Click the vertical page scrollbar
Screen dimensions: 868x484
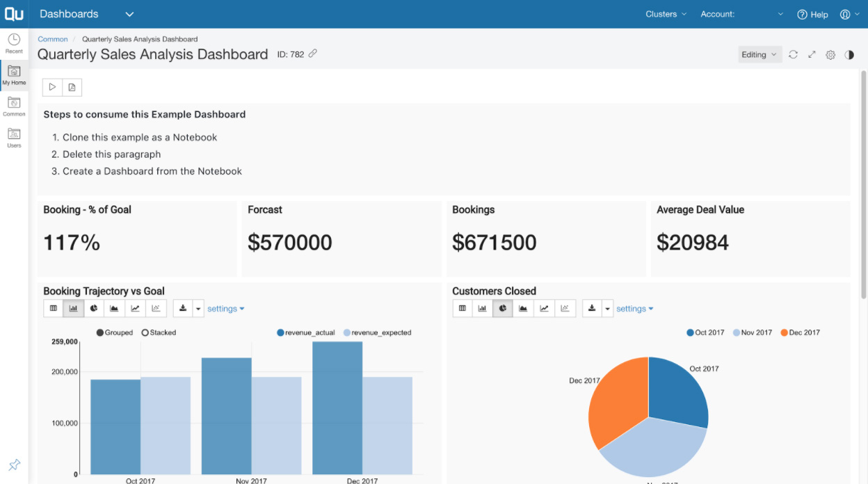point(864,184)
